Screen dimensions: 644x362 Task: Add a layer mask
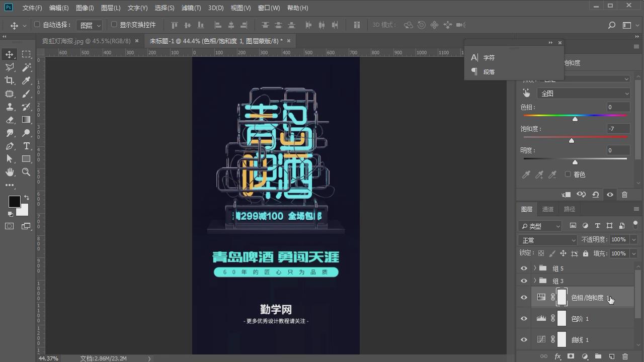(571, 356)
